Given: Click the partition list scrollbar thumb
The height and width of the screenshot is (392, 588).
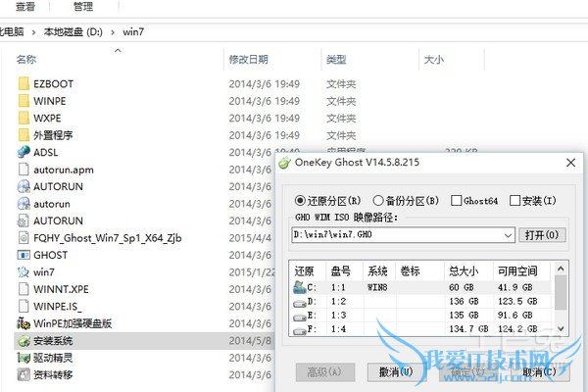Looking at the screenshot, I should (561, 292).
